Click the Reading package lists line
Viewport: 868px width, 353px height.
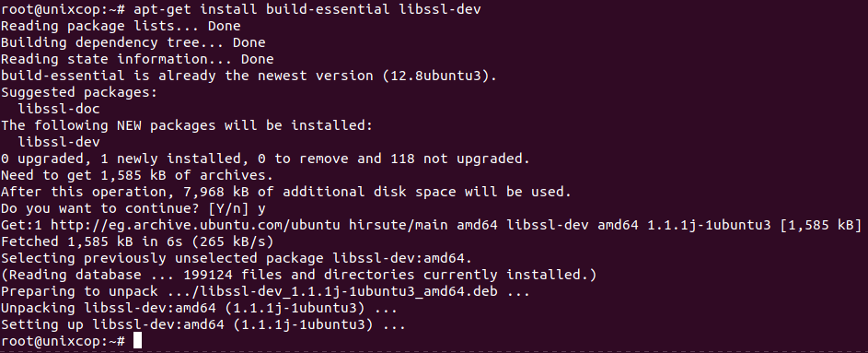(x=121, y=26)
